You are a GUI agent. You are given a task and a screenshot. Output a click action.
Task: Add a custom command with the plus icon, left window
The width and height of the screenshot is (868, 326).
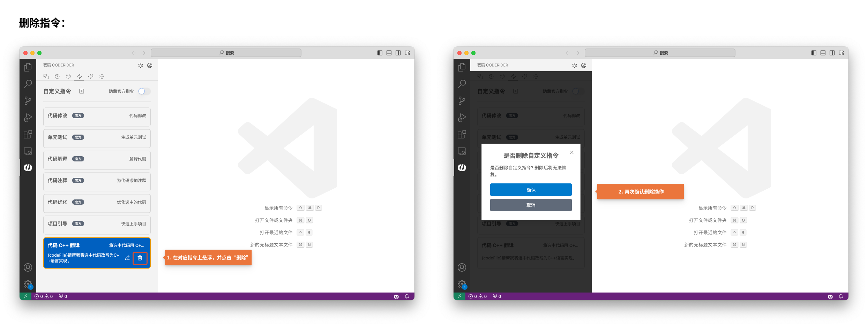[x=82, y=91]
